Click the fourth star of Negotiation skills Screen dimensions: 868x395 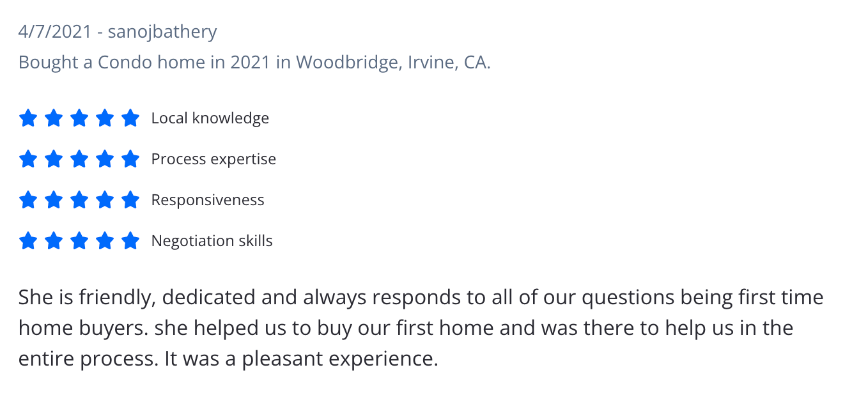[105, 241]
